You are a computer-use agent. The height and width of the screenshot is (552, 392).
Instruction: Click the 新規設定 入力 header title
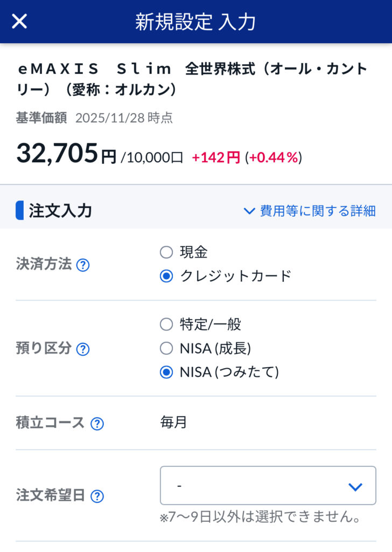coord(195,22)
